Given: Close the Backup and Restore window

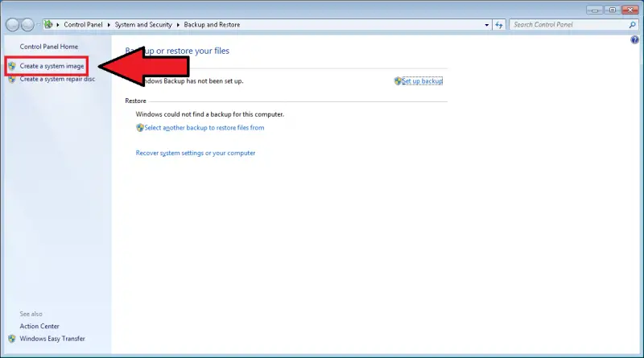Looking at the screenshot, I should [630, 10].
